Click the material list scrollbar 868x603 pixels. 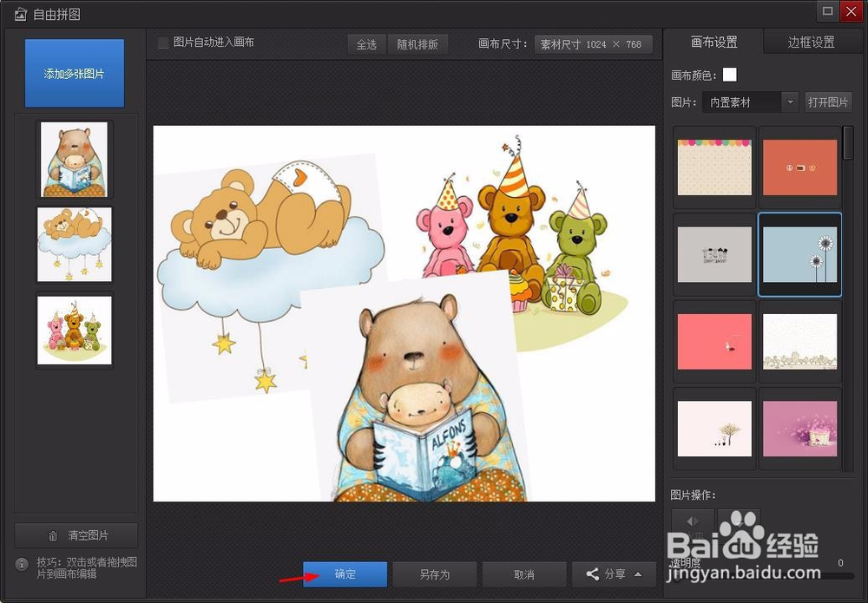coord(848,143)
